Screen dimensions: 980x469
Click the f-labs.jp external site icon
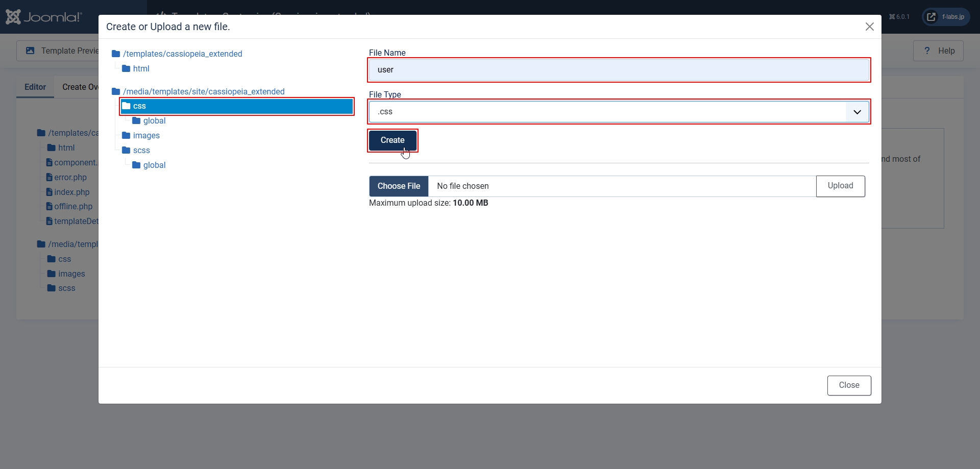pyautogui.click(x=931, y=17)
